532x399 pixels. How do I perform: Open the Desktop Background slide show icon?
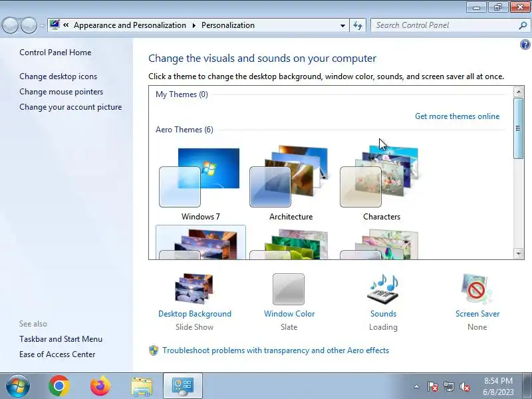(194, 289)
